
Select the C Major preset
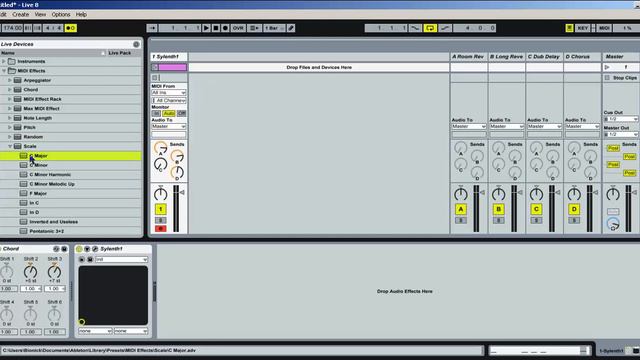(70, 156)
